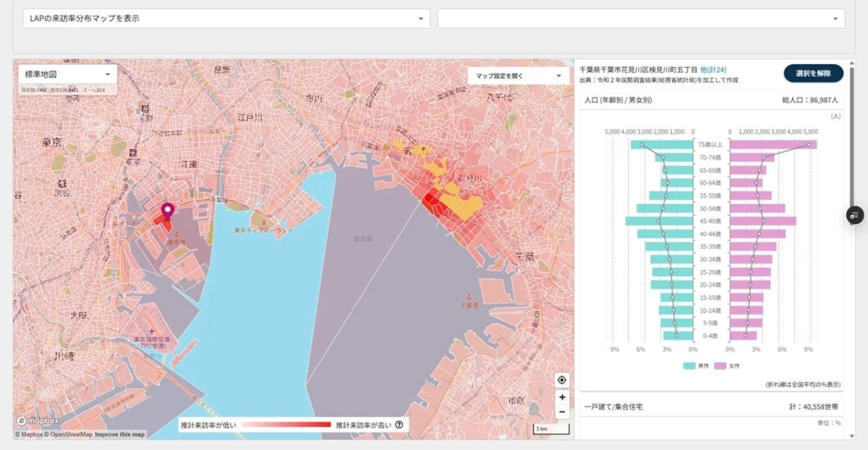Click the anchor icon at 千葉港
868x450 pixels.
point(469,297)
